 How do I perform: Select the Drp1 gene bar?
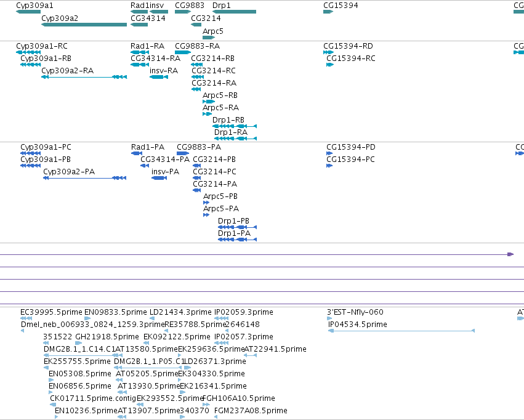(x=234, y=12)
